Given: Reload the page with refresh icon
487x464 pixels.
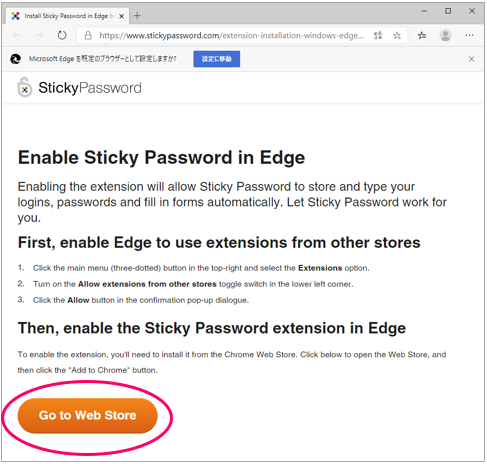Looking at the screenshot, I should 62,35.
